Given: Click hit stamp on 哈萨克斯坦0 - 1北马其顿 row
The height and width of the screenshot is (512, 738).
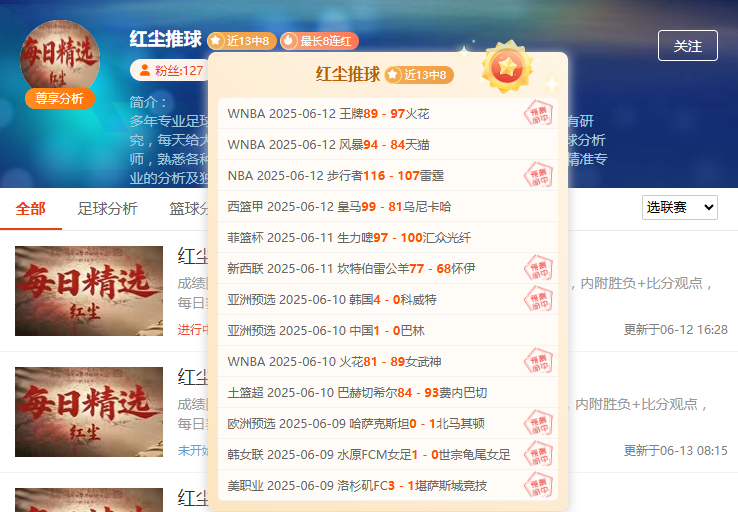Looking at the screenshot, I should tap(538, 424).
